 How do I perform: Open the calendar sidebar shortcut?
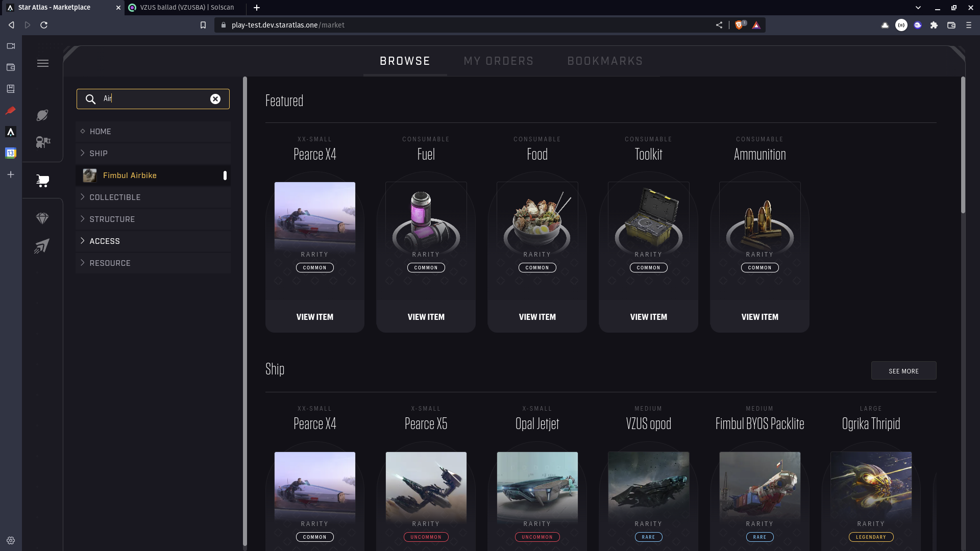click(11, 153)
